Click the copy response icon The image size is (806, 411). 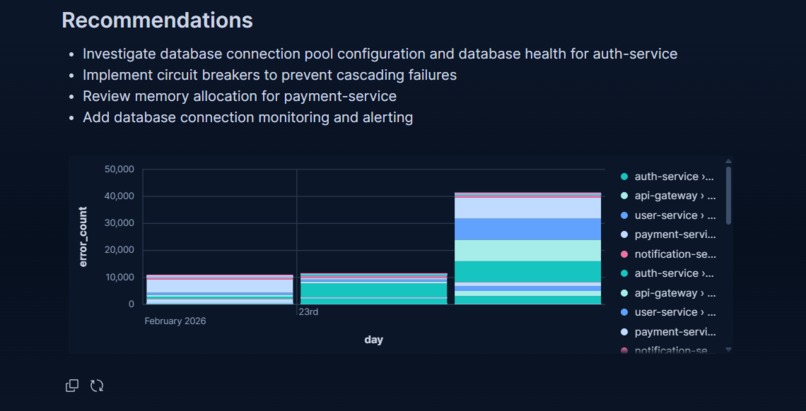click(x=72, y=385)
